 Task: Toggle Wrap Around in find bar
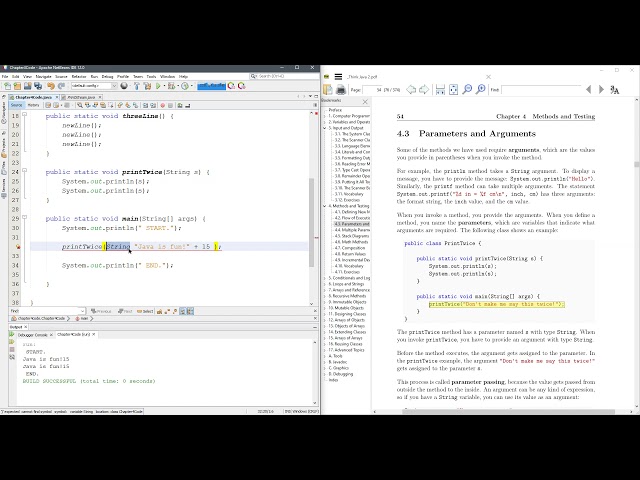[x=190, y=311]
